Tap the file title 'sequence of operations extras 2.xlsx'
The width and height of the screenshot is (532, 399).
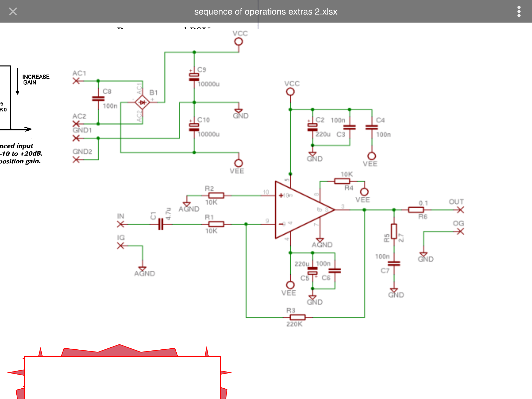[x=265, y=12]
